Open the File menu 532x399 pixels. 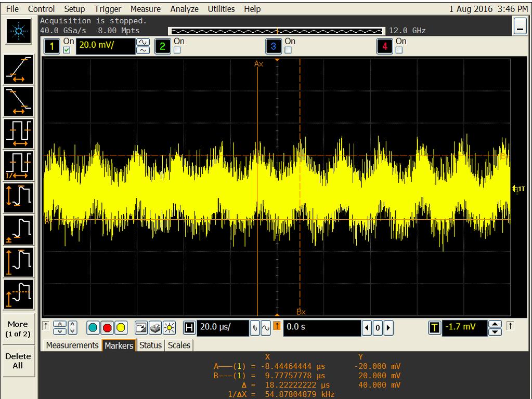pos(12,9)
